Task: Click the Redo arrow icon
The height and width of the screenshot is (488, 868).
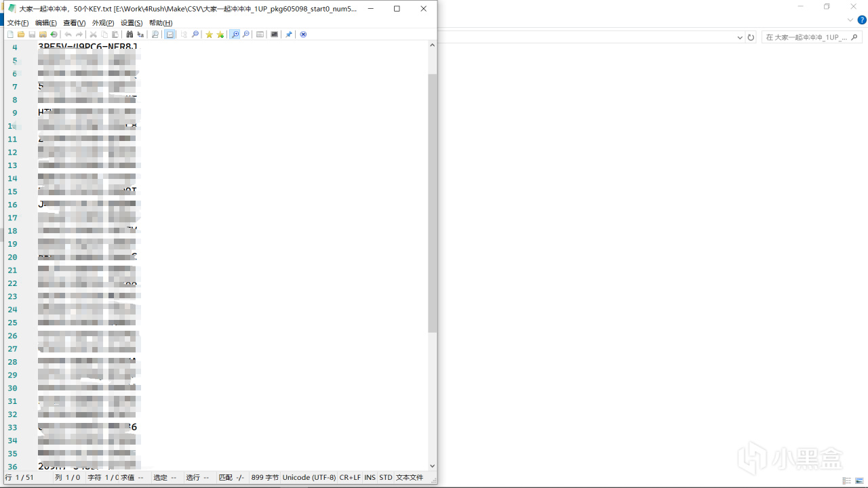Action: 79,35
